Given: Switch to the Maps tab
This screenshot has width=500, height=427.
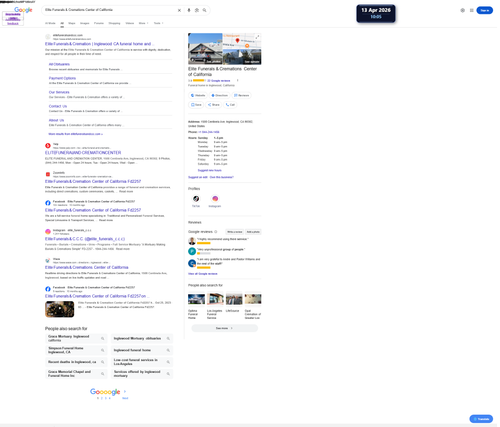Looking at the screenshot, I should tap(72, 23).
